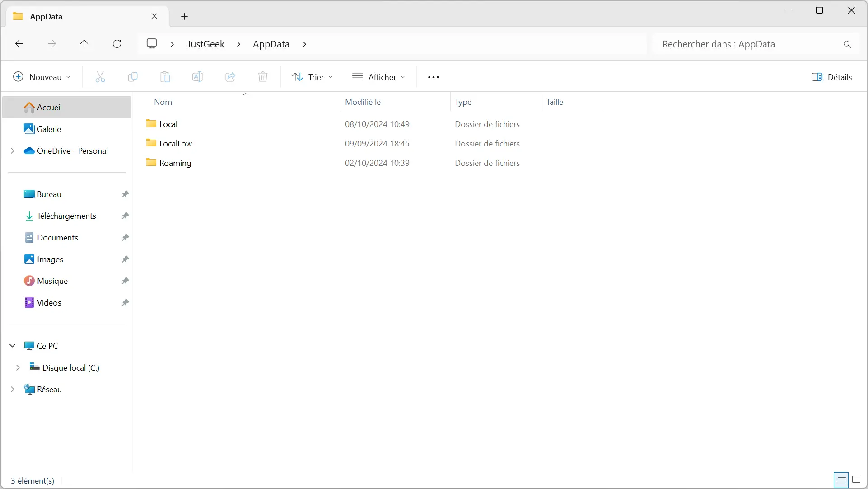Click the Share icon in toolbar
Viewport: 868px width, 489px height.
tap(230, 77)
